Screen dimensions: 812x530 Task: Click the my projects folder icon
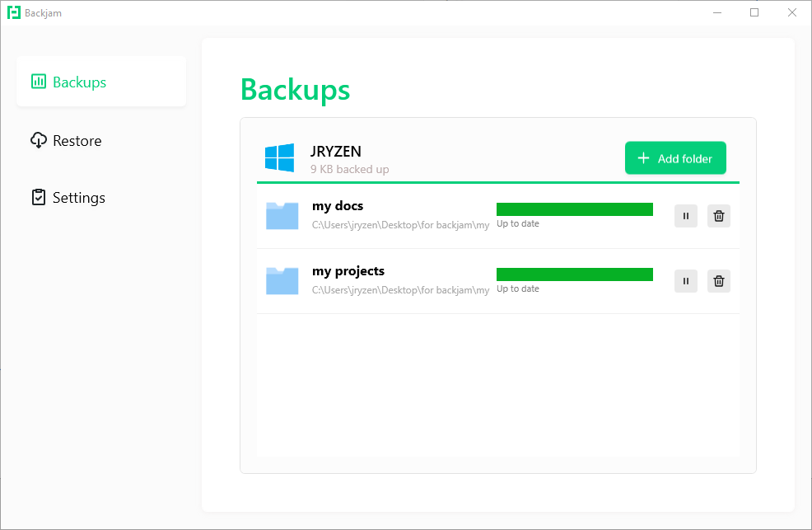coord(282,280)
